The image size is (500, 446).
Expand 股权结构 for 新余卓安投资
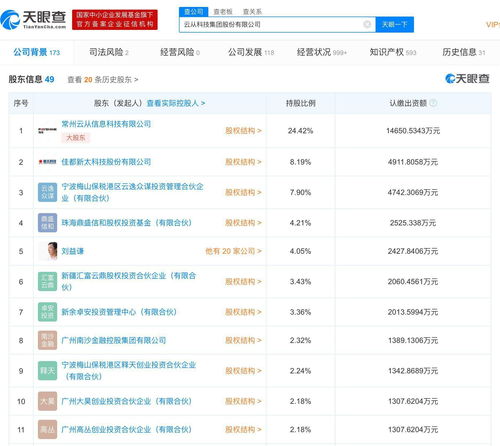click(243, 312)
